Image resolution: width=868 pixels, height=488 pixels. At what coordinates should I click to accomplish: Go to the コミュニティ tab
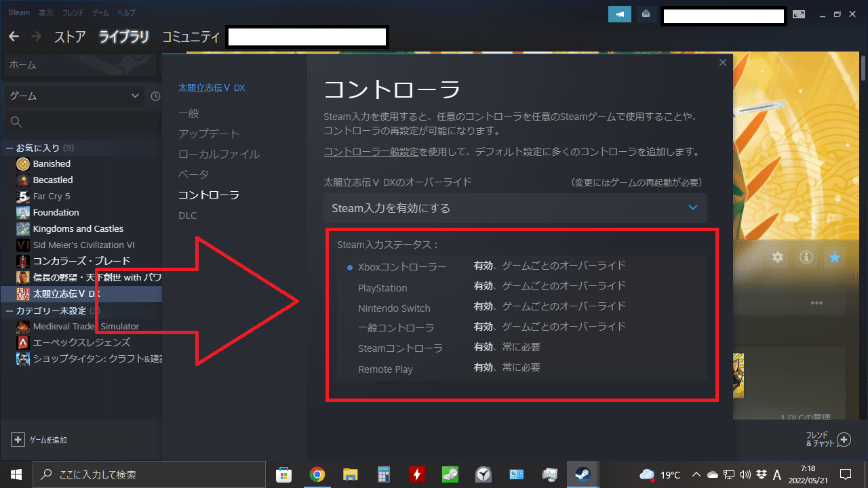pyautogui.click(x=191, y=37)
